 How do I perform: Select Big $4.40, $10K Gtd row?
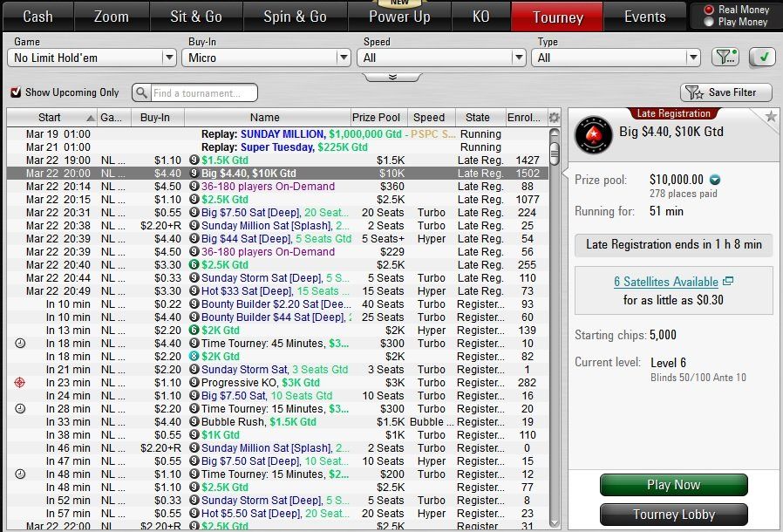(x=277, y=174)
